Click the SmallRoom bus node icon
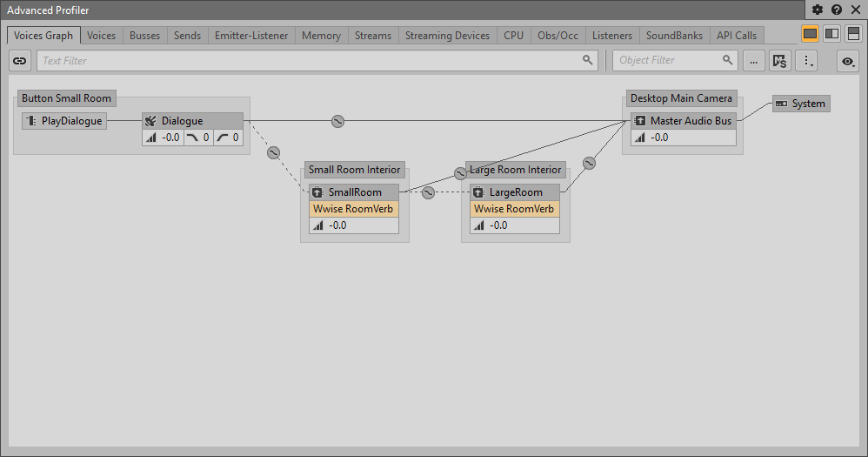The image size is (868, 457). 317,192
